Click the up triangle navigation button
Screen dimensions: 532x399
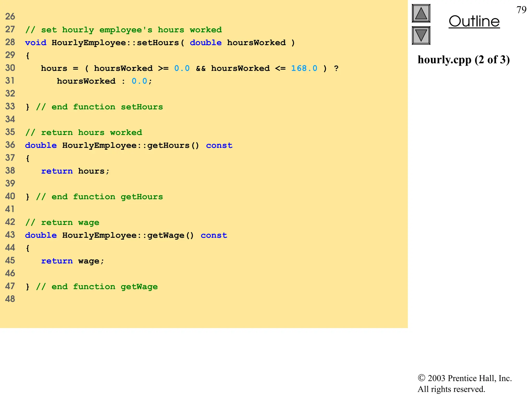click(421, 14)
